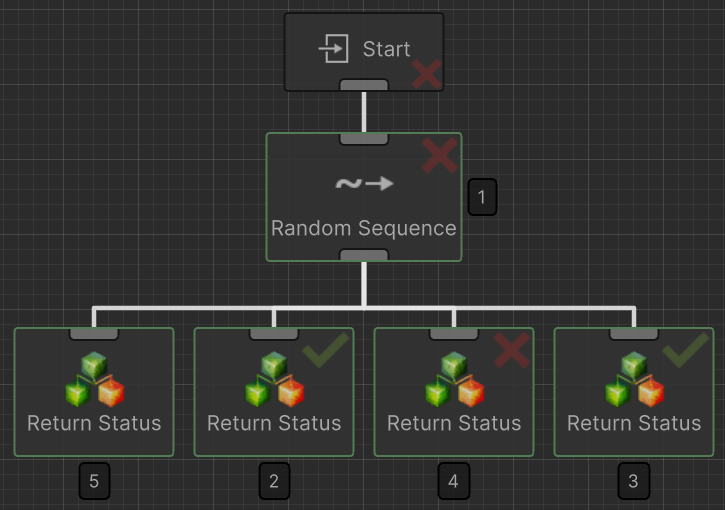Click the cubes icon above badge 4
Image resolution: width=725 pixels, height=510 pixels.
(454, 380)
